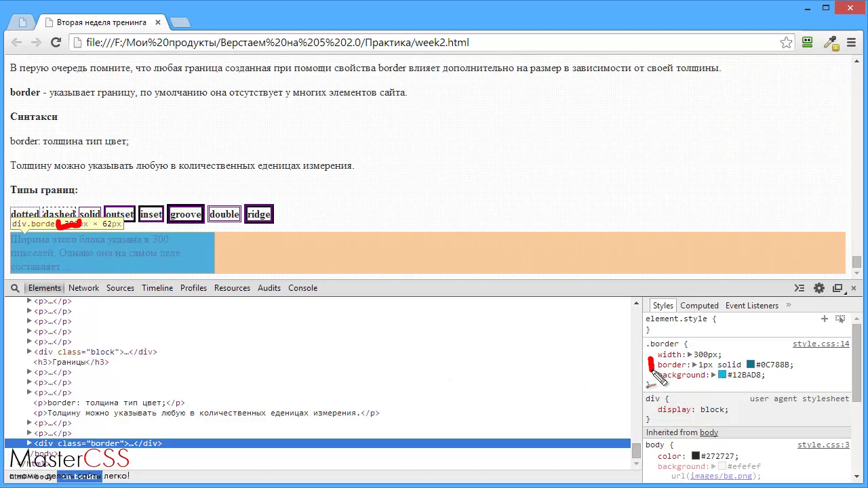Open color picker for #0C788B swatch
868x488 pixels.
coord(751,365)
